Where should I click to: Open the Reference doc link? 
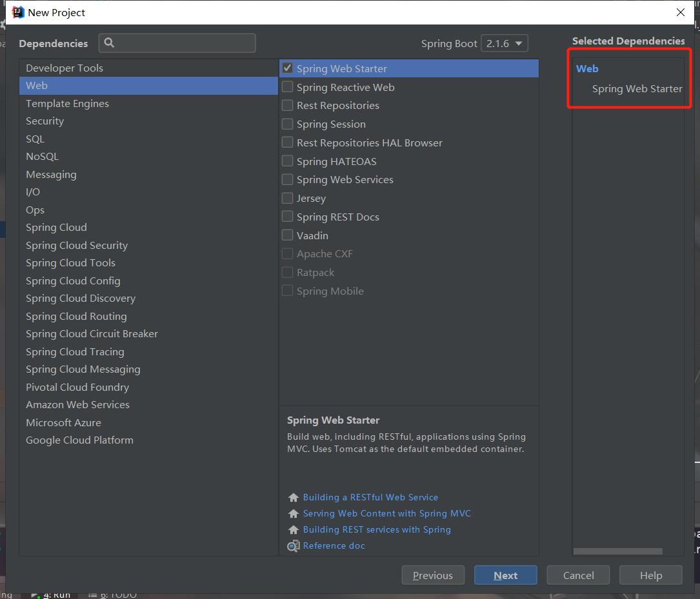334,545
